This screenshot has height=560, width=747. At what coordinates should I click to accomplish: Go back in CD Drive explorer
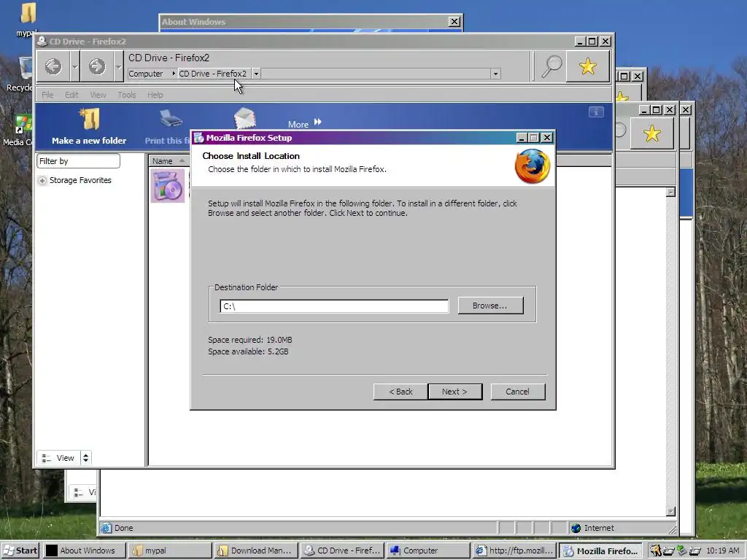coord(53,66)
